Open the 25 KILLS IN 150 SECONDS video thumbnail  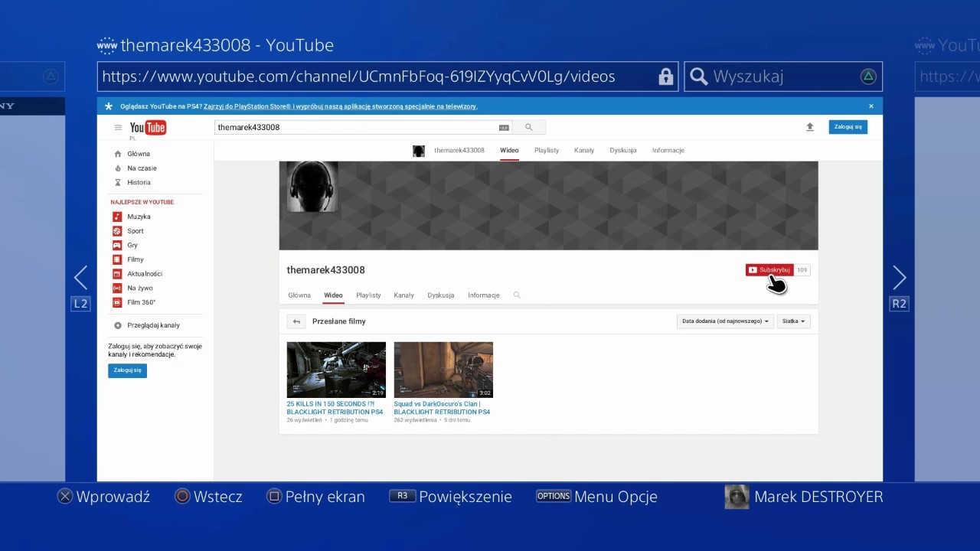click(336, 370)
